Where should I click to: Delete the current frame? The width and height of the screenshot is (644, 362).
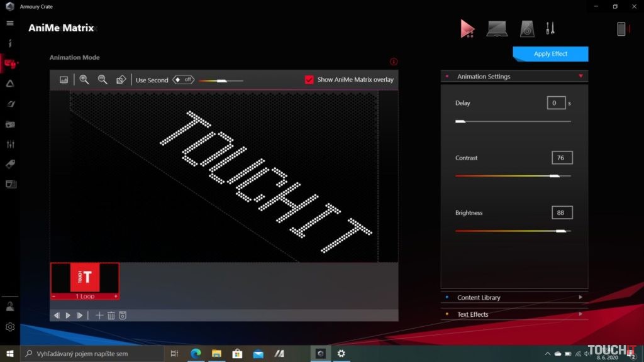point(111,315)
